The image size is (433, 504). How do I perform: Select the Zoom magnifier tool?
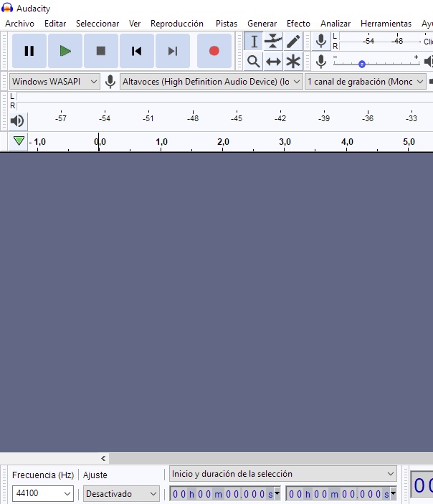253,61
